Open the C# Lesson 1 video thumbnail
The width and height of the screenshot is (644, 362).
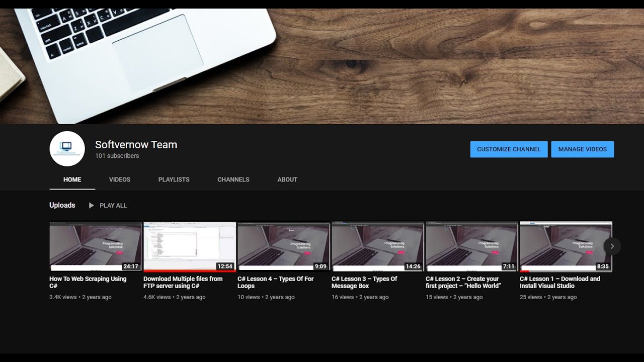pyautogui.click(x=566, y=246)
